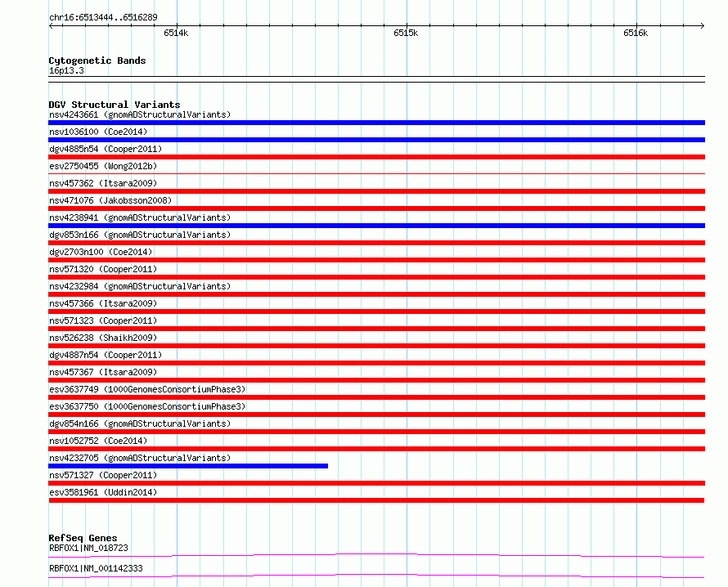
Task: Click the blue bar under nsv4238941
Action: [376, 226]
